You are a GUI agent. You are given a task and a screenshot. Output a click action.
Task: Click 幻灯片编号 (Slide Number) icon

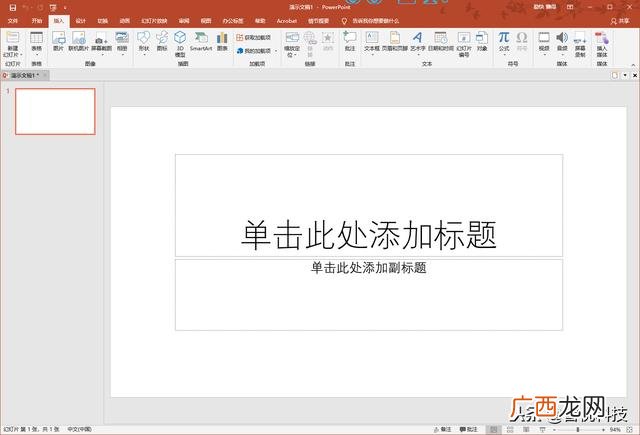(464, 44)
